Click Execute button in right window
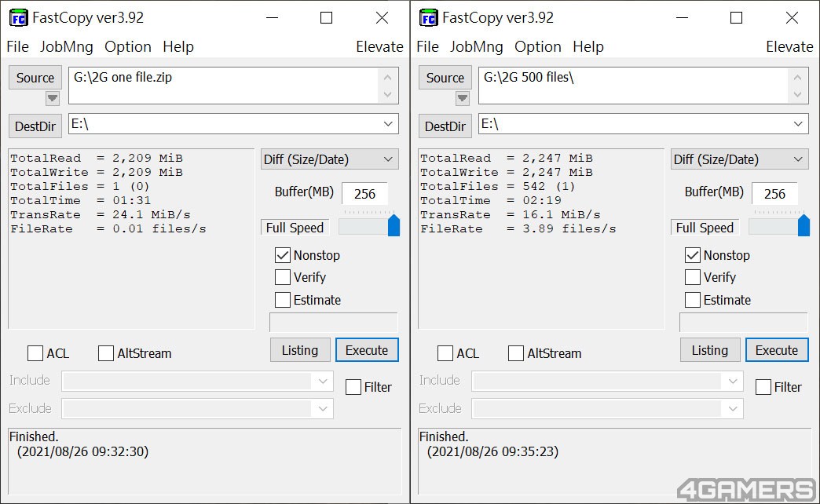The width and height of the screenshot is (820, 504). pos(777,350)
